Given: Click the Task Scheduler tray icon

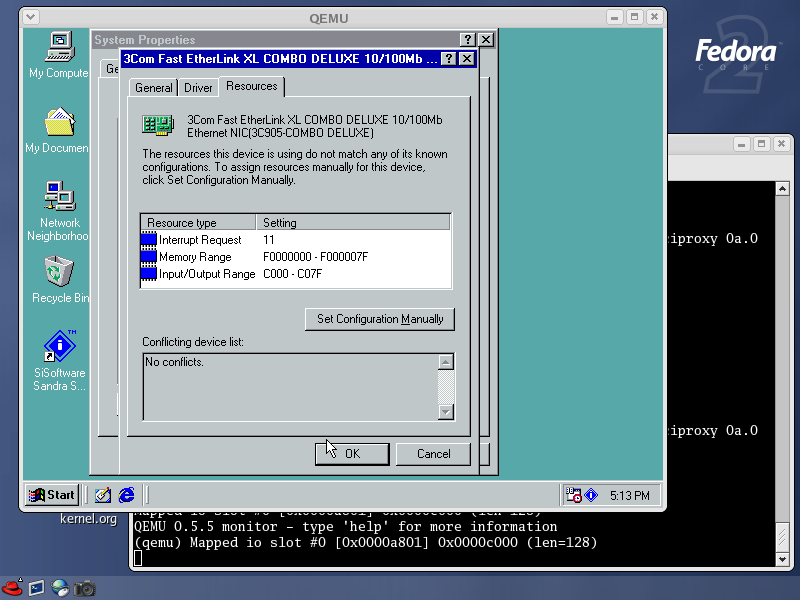Looking at the screenshot, I should [x=573, y=495].
